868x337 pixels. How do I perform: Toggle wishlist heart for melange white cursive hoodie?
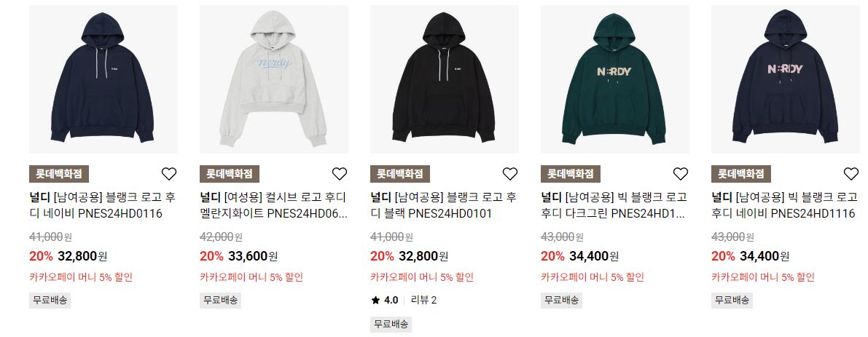click(340, 174)
